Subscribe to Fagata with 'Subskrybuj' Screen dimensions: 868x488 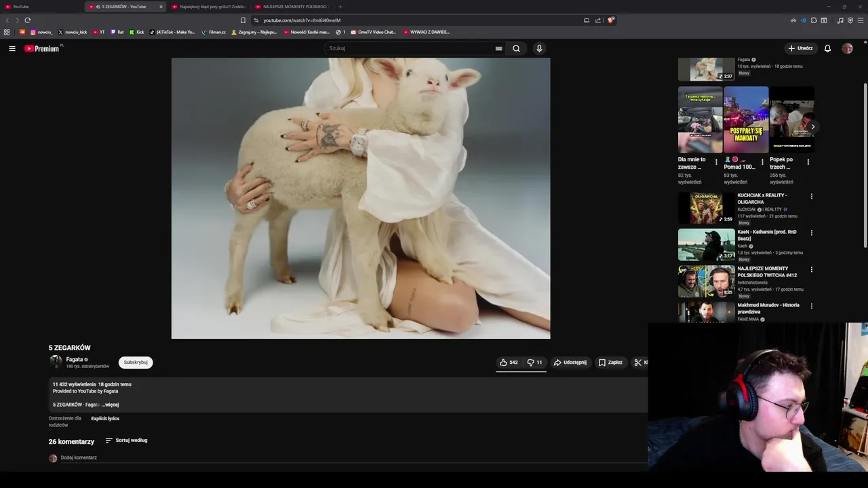pos(136,363)
